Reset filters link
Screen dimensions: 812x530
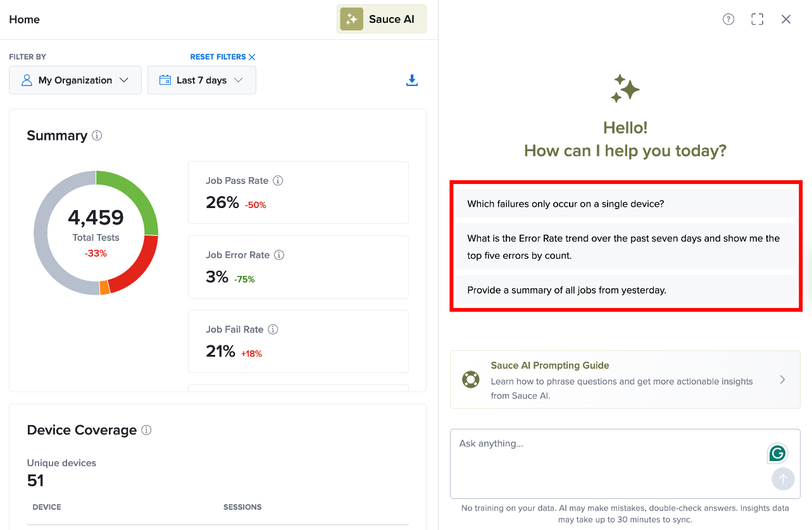pos(223,57)
